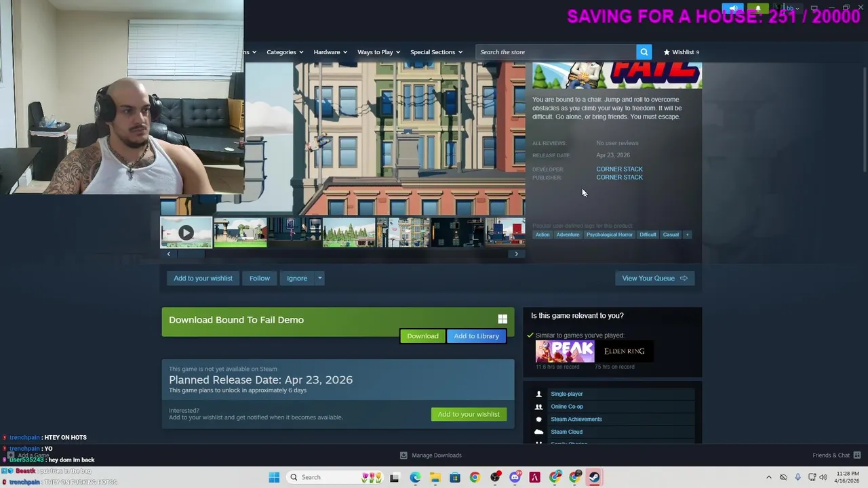
Task: Open the taskbar clock showing 11:28 PM
Action: point(848,477)
